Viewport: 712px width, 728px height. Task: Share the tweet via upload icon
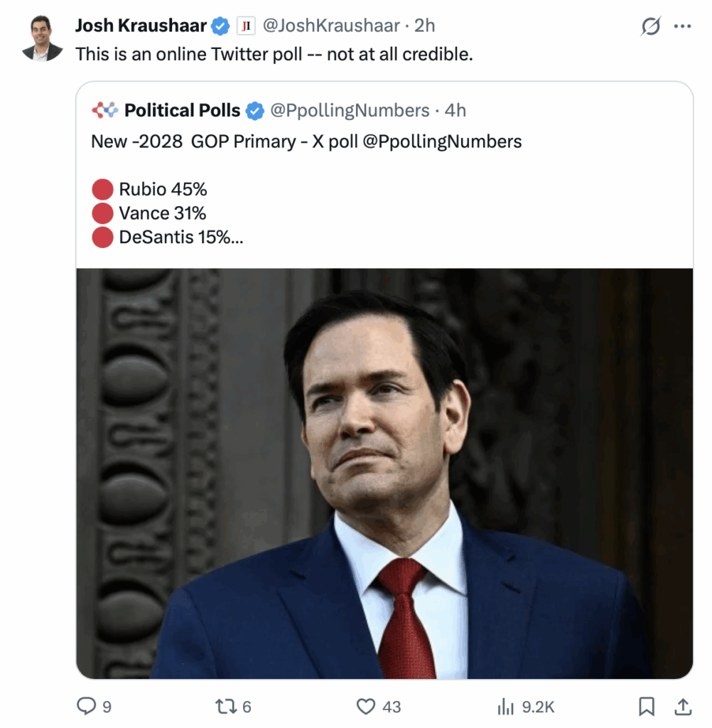[x=683, y=706]
